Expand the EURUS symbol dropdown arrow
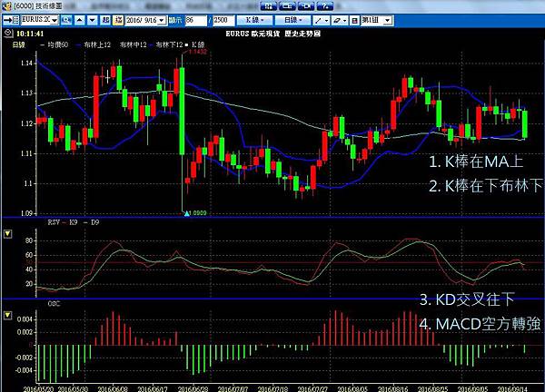Viewport: 545px width, 392px height. click(54, 21)
